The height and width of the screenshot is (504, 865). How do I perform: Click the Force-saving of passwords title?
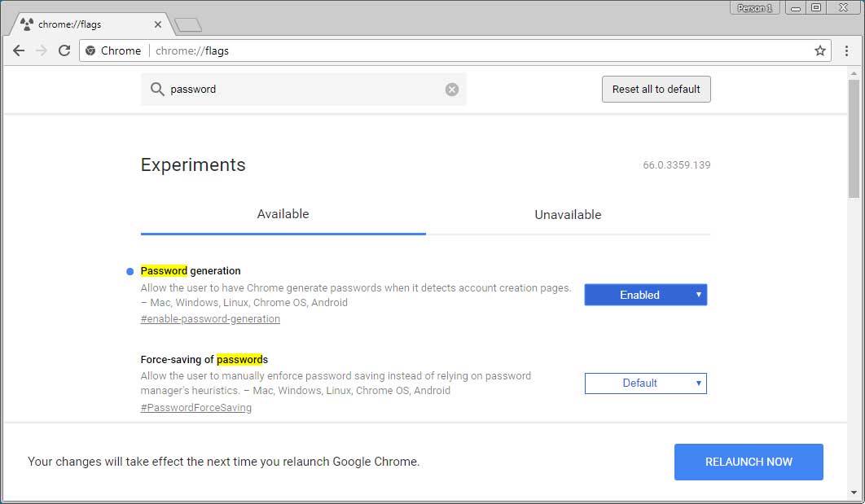coord(204,360)
